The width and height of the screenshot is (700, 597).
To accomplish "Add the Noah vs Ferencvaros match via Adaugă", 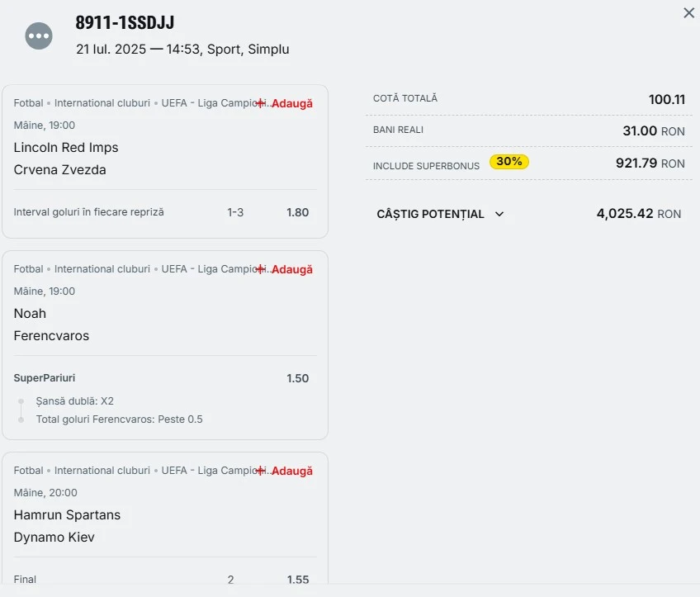I will [x=292, y=270].
